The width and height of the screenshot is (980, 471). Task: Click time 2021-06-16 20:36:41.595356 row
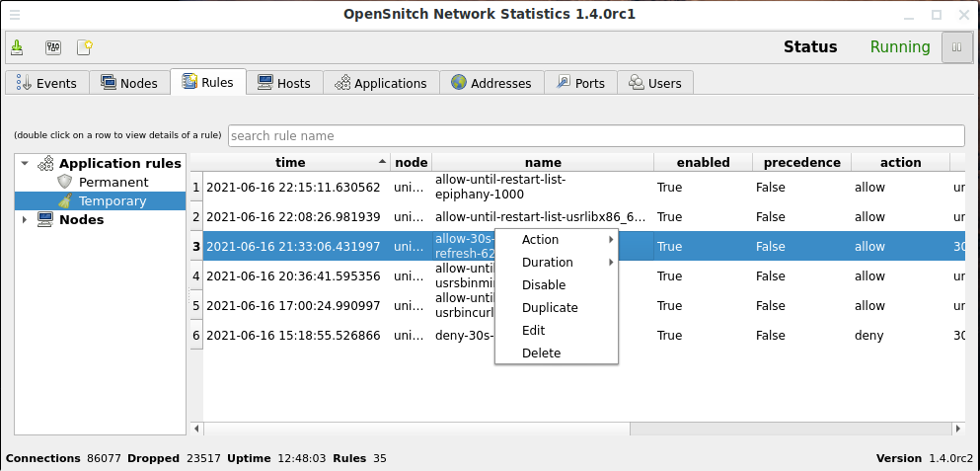pos(293,275)
